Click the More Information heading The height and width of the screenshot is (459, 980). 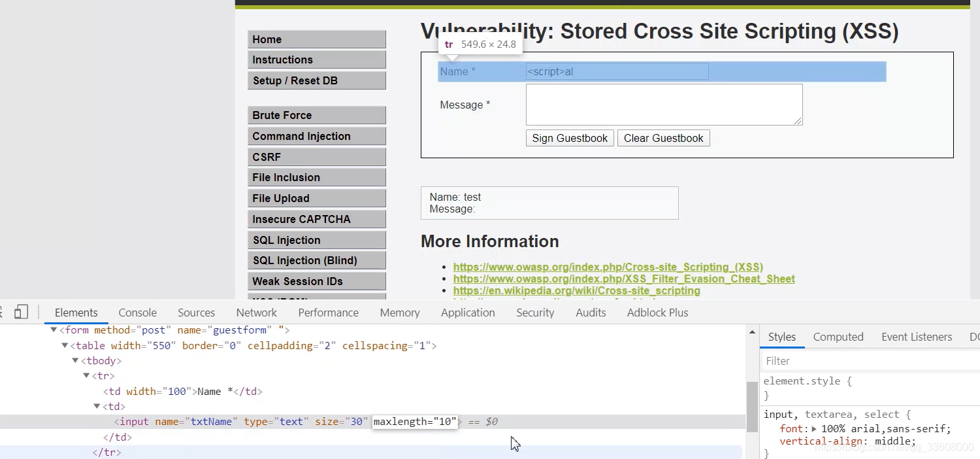[490, 241]
